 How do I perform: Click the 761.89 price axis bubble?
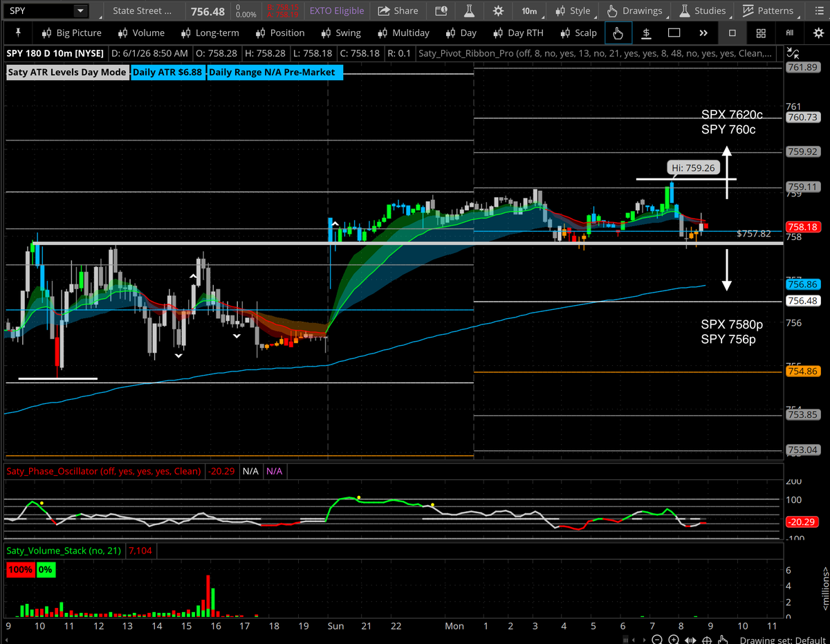[x=803, y=67]
